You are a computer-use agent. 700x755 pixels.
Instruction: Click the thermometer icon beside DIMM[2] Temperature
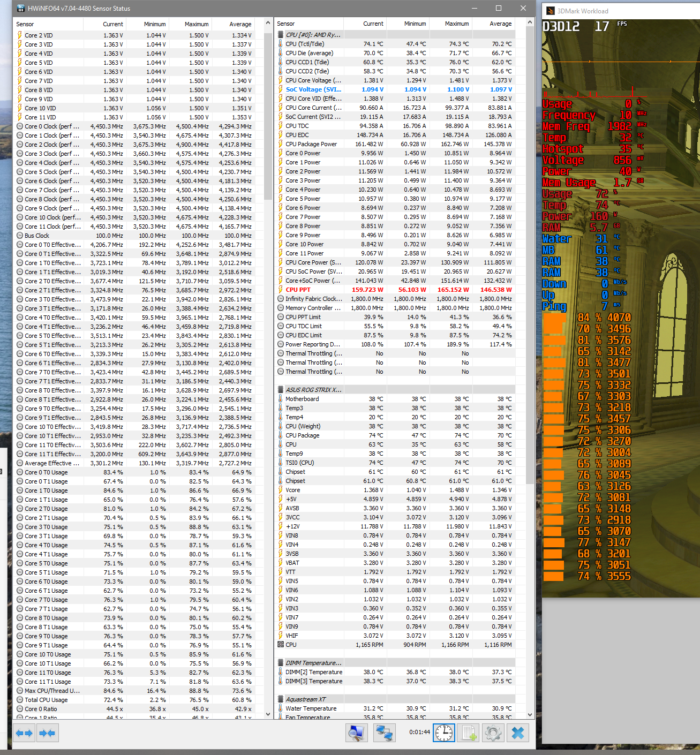coord(281,672)
